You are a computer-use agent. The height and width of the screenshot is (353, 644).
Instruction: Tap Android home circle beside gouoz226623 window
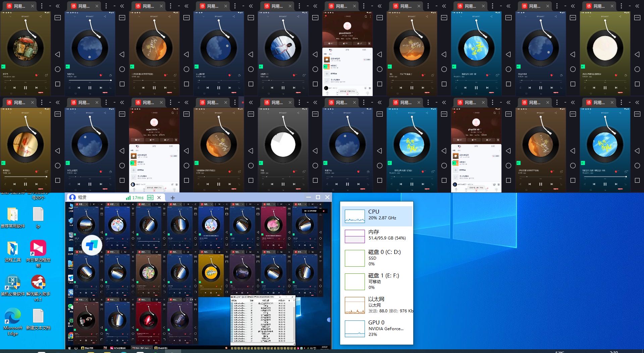pyautogui.click(x=380, y=69)
